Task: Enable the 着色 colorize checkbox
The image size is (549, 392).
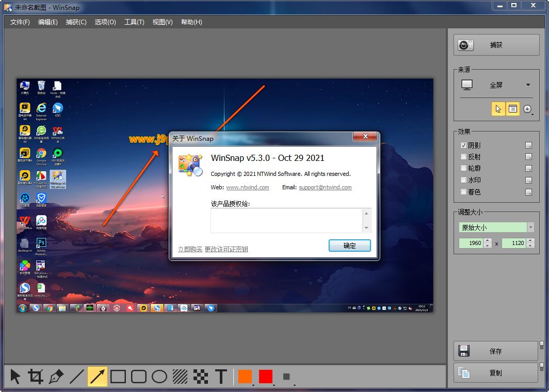Action: (463, 192)
